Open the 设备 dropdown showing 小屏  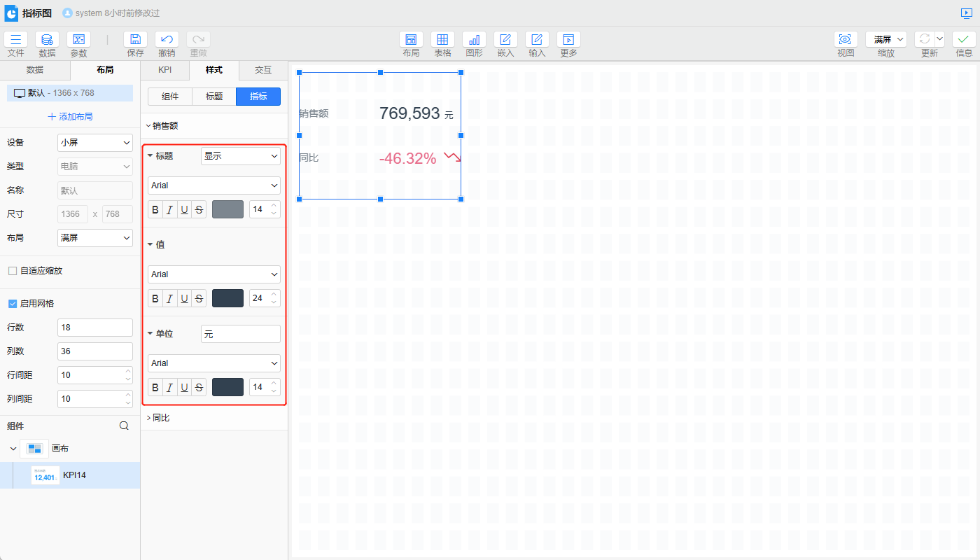click(x=94, y=143)
